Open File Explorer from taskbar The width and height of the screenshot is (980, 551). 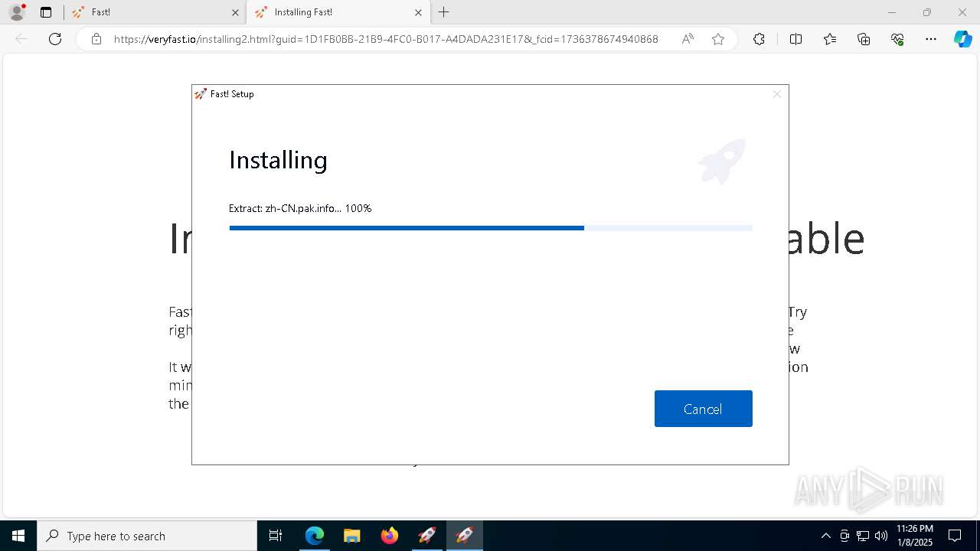click(x=351, y=536)
